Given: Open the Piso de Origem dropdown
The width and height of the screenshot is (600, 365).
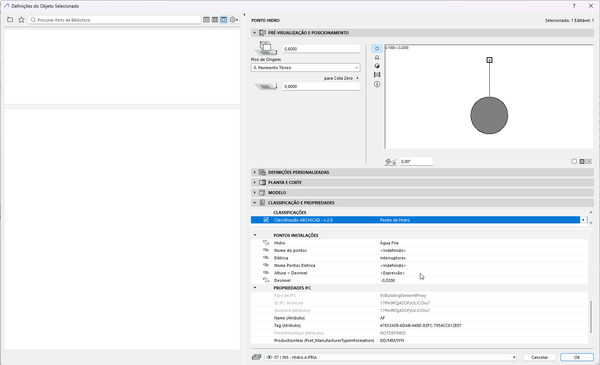Looking at the screenshot, I should coord(305,68).
